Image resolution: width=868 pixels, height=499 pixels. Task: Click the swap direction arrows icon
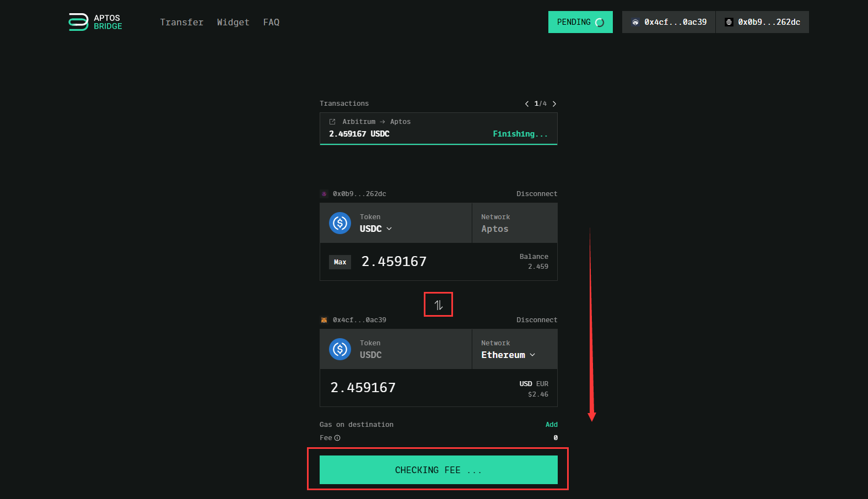[438, 305]
